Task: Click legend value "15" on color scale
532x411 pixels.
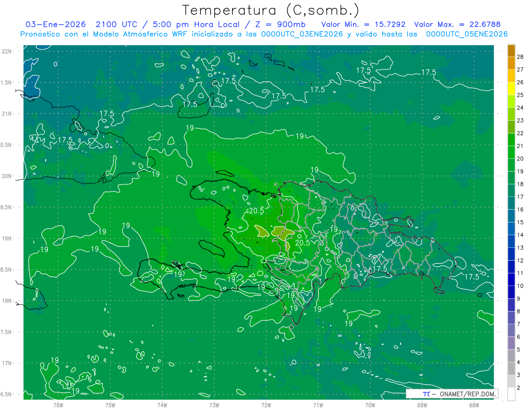Action: pyautogui.click(x=520, y=222)
